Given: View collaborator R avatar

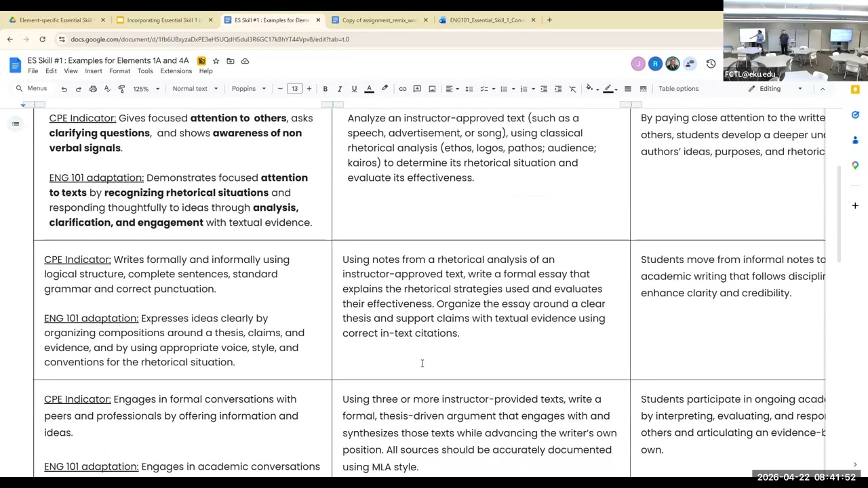Looking at the screenshot, I should [x=655, y=64].
